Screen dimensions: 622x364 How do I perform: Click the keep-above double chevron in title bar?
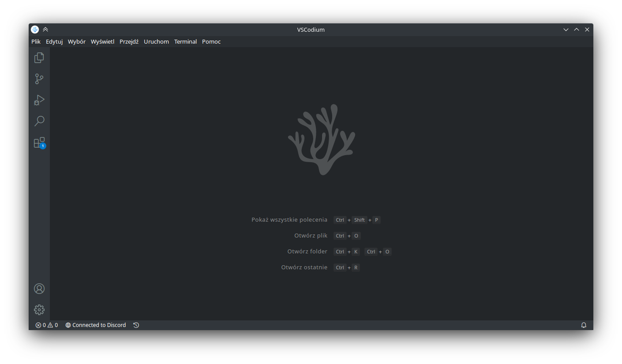pyautogui.click(x=45, y=30)
